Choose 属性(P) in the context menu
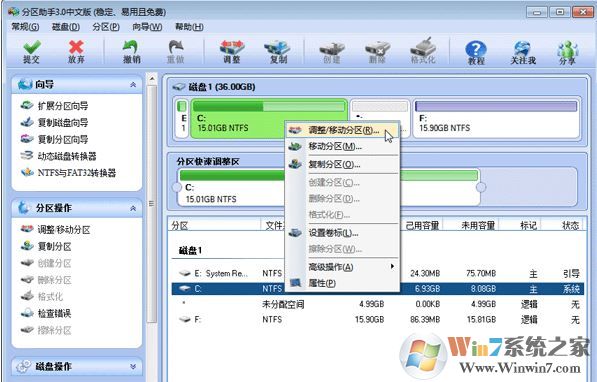 pos(342,283)
